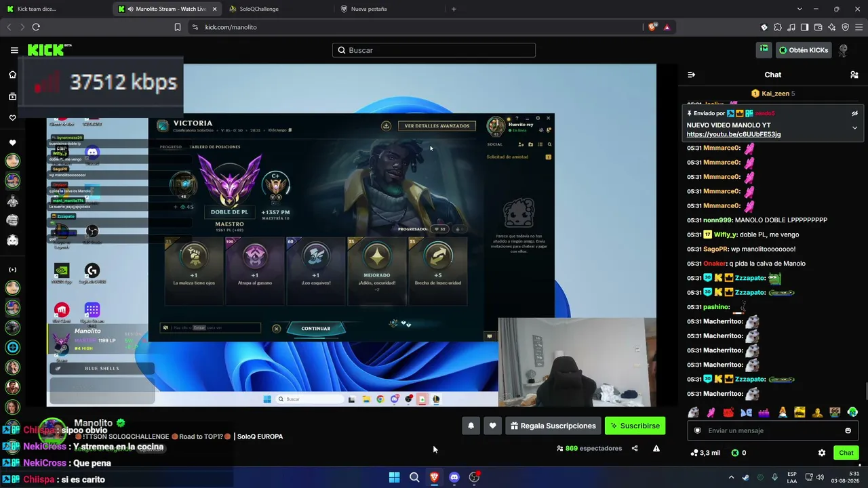Bookmark this page with the bookmark icon

(x=178, y=27)
